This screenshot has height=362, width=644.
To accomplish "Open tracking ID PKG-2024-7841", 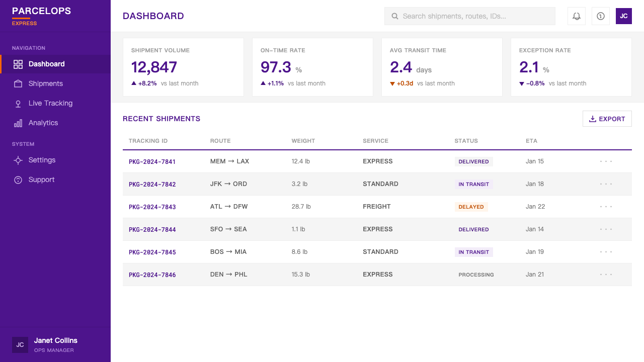I will click(x=152, y=162).
